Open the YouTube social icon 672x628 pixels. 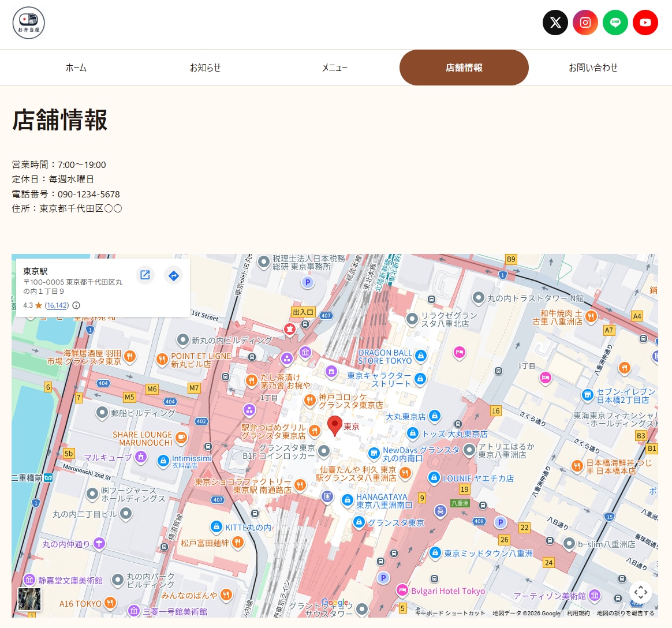point(645,23)
